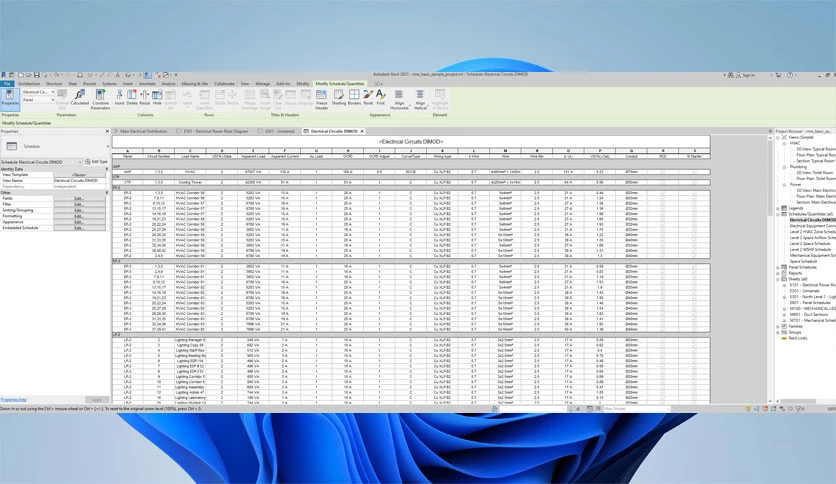Toggle RCD checkbox in AHP row
The image size is (836, 484).
click(x=663, y=172)
